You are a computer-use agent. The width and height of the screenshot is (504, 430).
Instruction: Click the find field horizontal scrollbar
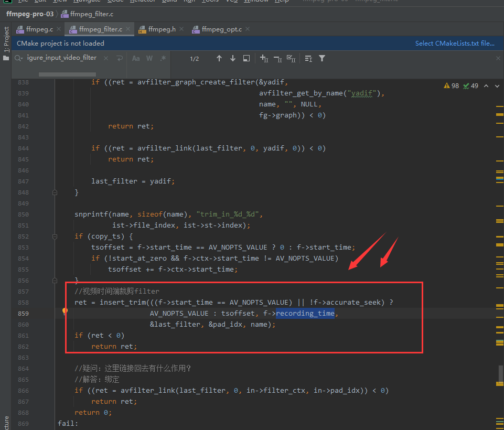click(x=67, y=74)
